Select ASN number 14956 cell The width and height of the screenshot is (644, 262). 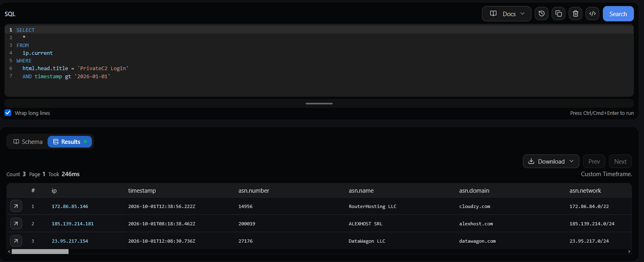click(x=245, y=207)
